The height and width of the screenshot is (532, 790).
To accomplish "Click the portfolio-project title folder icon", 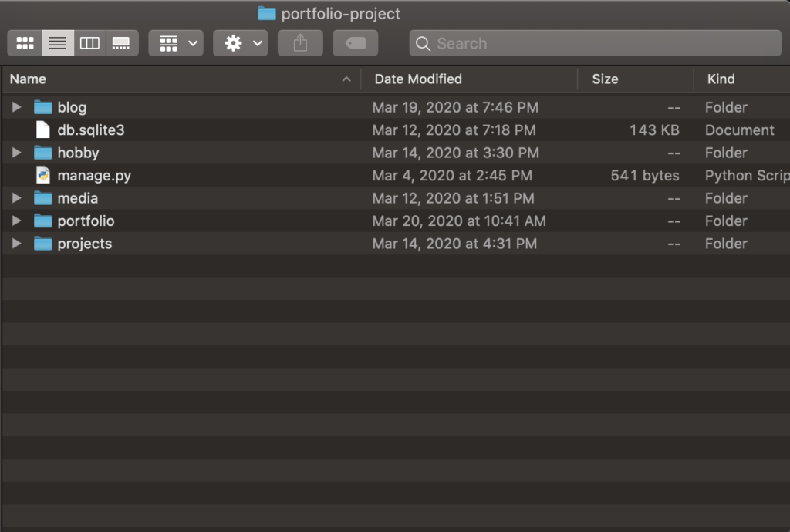I will (x=266, y=14).
